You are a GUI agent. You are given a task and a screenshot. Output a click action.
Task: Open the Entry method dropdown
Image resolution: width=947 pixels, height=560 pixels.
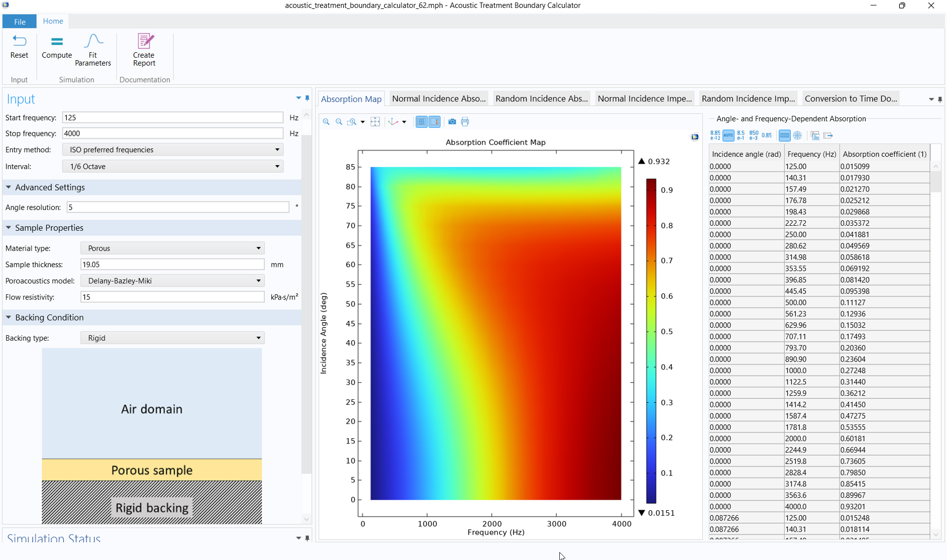(x=173, y=150)
